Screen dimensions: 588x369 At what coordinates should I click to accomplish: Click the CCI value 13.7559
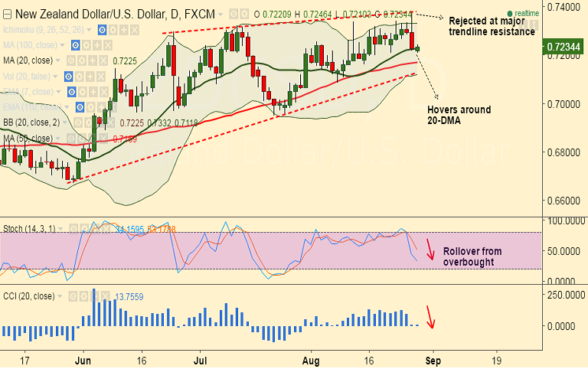click(129, 297)
